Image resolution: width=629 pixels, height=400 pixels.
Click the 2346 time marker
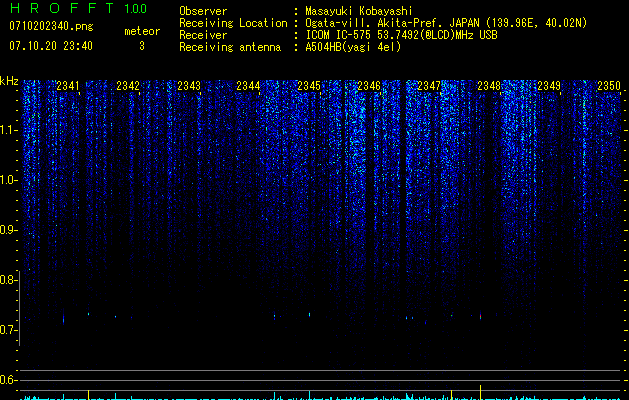[x=369, y=86]
